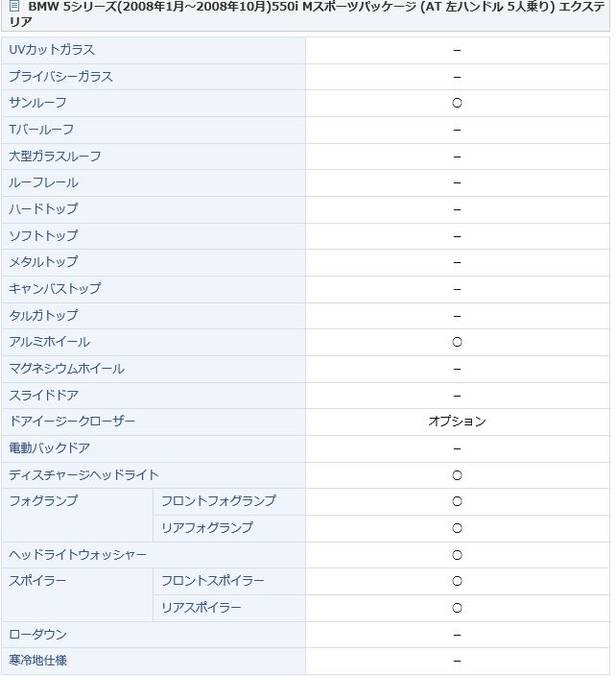616x676 pixels.
Task: Click the リアフォグランプ circle mark
Action: [x=457, y=528]
